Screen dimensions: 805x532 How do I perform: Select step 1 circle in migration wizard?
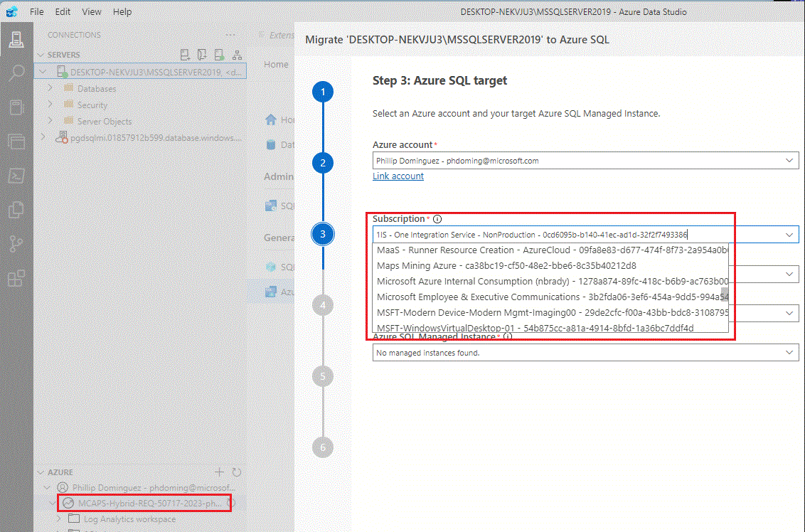(323, 92)
